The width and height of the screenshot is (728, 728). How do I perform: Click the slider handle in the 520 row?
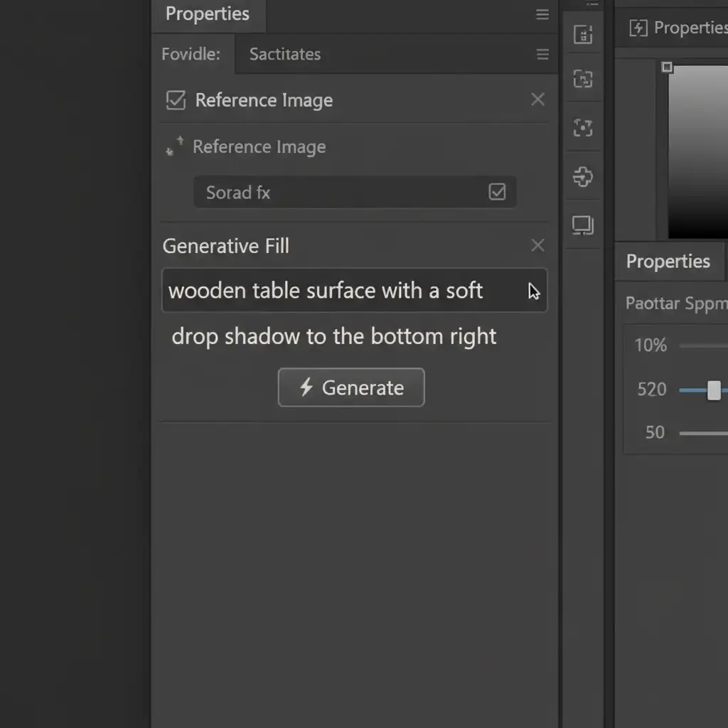point(714,390)
